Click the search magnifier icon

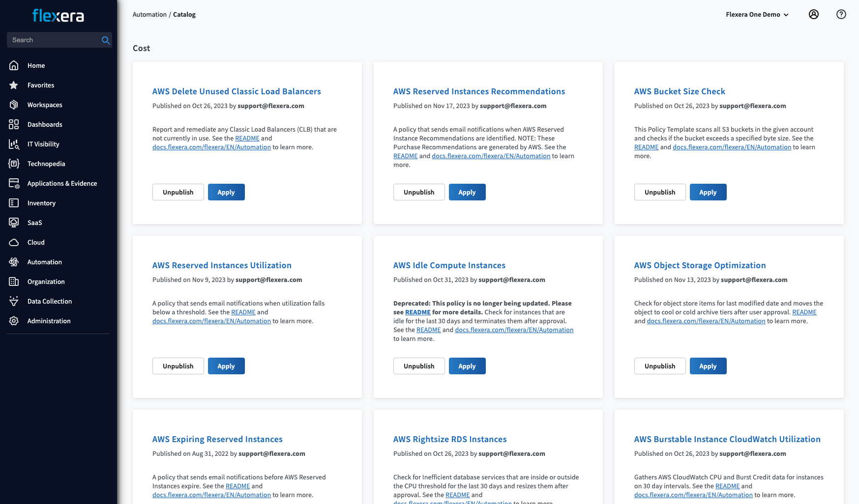(x=105, y=40)
